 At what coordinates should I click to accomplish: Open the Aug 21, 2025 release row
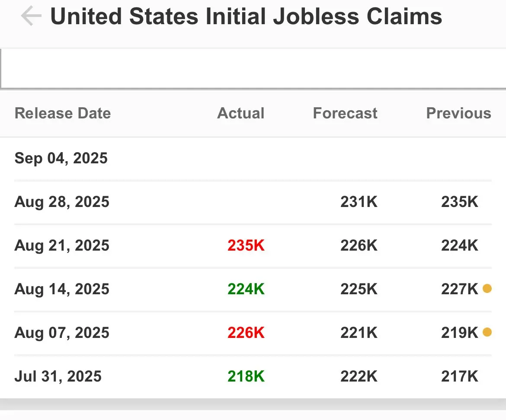click(x=253, y=245)
